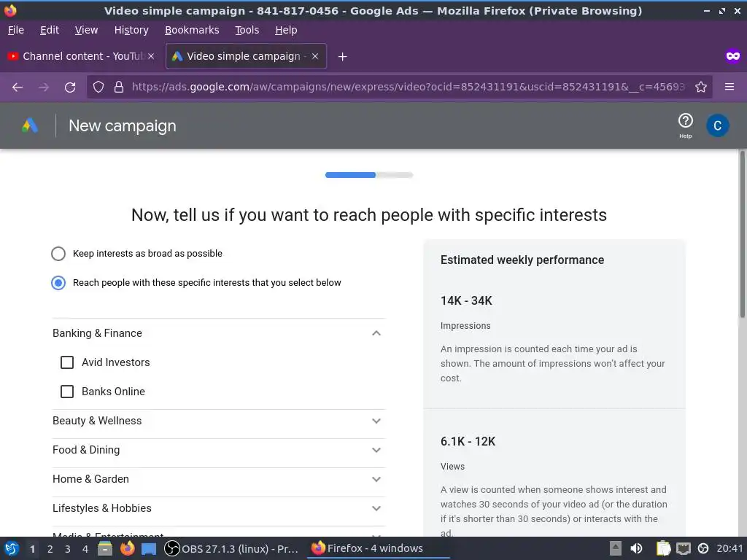Switch to workspace 4 in taskbar
Image resolution: width=747 pixels, height=560 pixels.
tap(85, 549)
